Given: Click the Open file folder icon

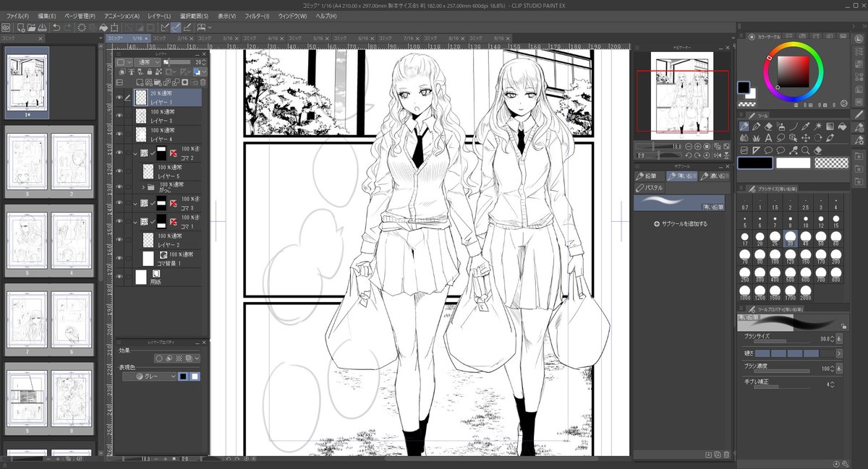Looking at the screenshot, I should (x=32, y=27).
